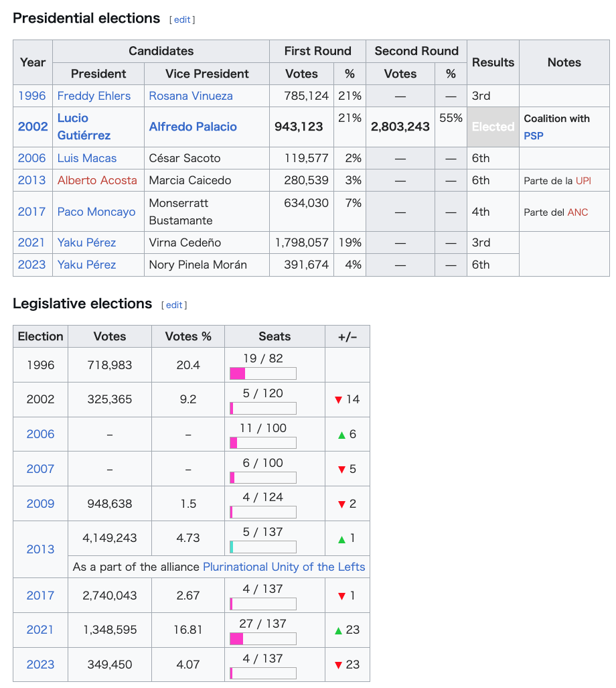Click red down arrow in 2023 legislative row
The image size is (616, 688).
[339, 665]
